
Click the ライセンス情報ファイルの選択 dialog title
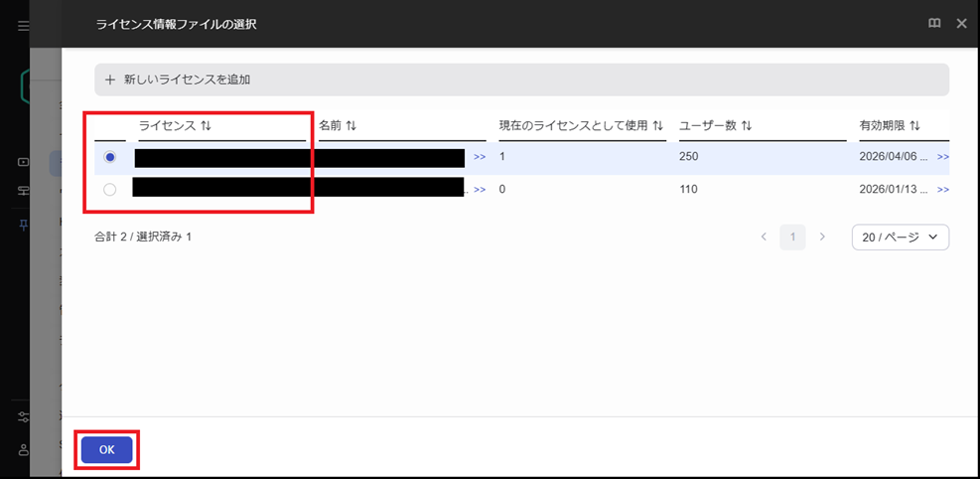176,25
